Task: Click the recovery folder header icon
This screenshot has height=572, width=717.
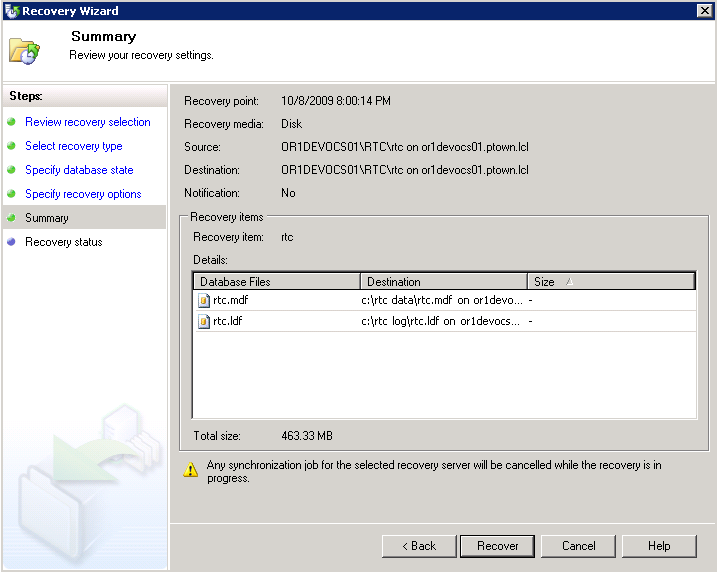Action: pos(24,51)
